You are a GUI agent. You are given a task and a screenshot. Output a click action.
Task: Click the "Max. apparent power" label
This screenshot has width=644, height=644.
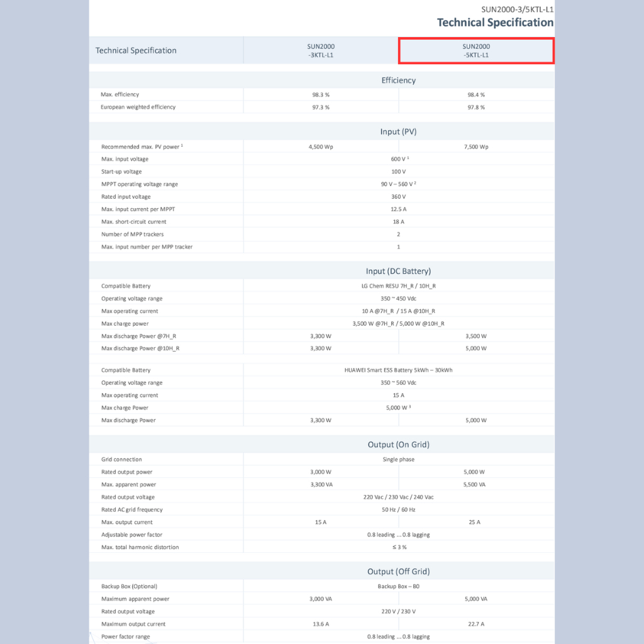128,485
